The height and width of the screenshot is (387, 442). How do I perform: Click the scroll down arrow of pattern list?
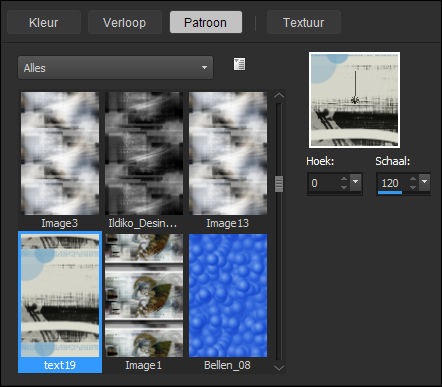coord(279,368)
